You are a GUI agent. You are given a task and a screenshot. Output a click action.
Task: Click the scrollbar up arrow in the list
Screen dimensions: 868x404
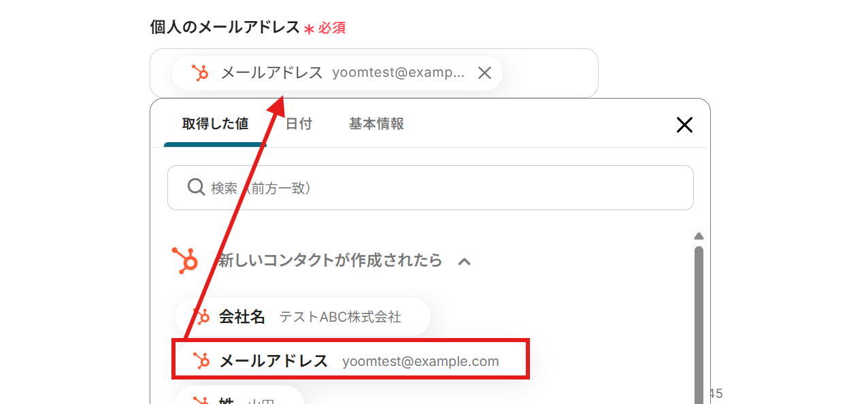pyautogui.click(x=698, y=236)
